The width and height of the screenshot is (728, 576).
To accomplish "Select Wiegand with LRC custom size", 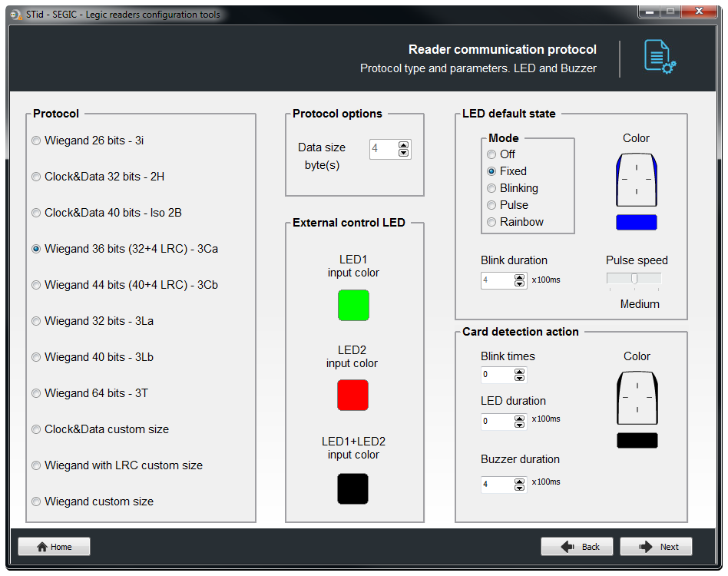I will pyautogui.click(x=117, y=465).
